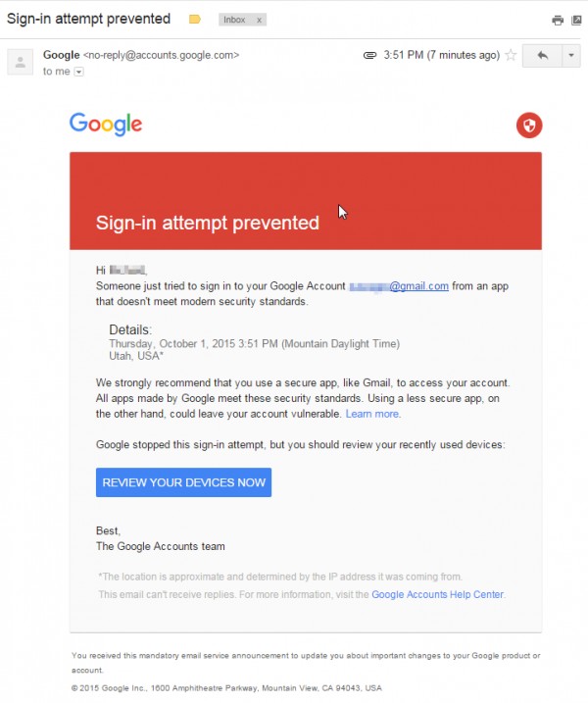Open the more reply options dropdown

click(x=571, y=56)
